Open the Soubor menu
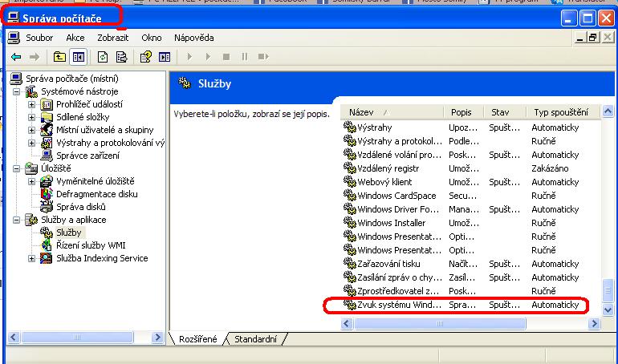Screen dimensions: 618x364 (x=39, y=38)
